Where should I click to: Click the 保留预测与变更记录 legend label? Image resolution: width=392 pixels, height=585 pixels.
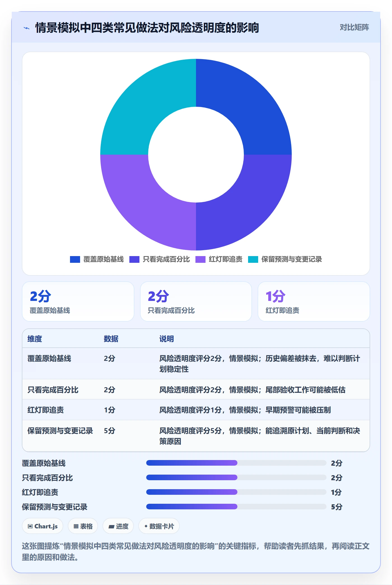pos(291,259)
